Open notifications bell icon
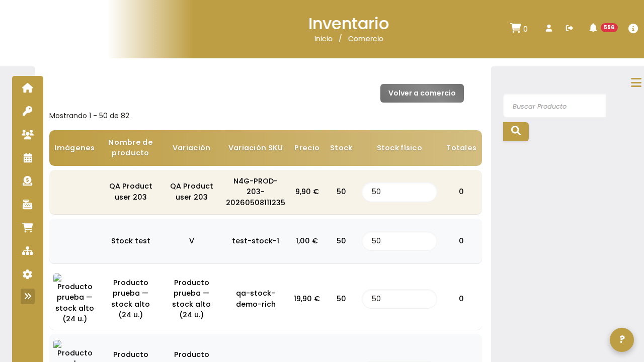Screen dimensions: 644x362 pyautogui.click(x=593, y=28)
